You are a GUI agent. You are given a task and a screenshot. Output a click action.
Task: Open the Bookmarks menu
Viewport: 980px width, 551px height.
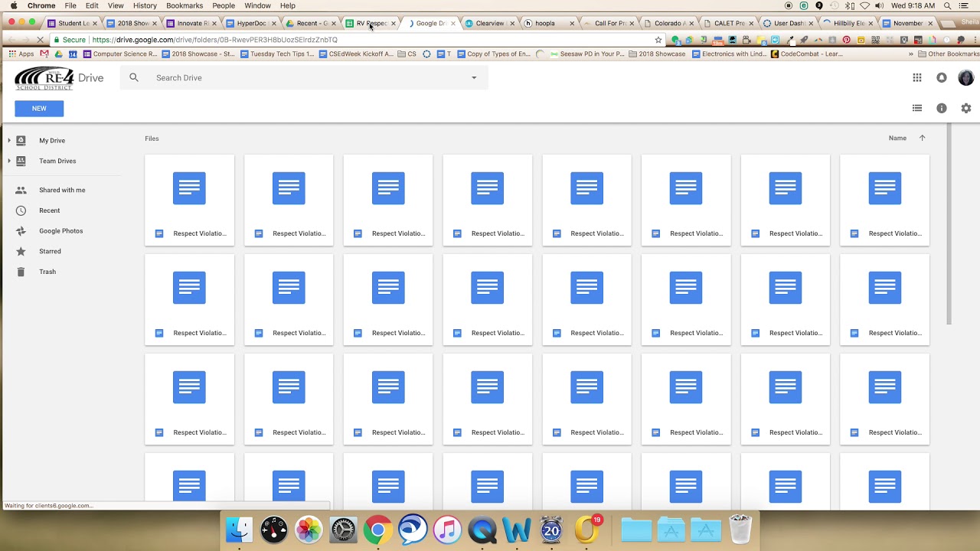[x=185, y=5]
